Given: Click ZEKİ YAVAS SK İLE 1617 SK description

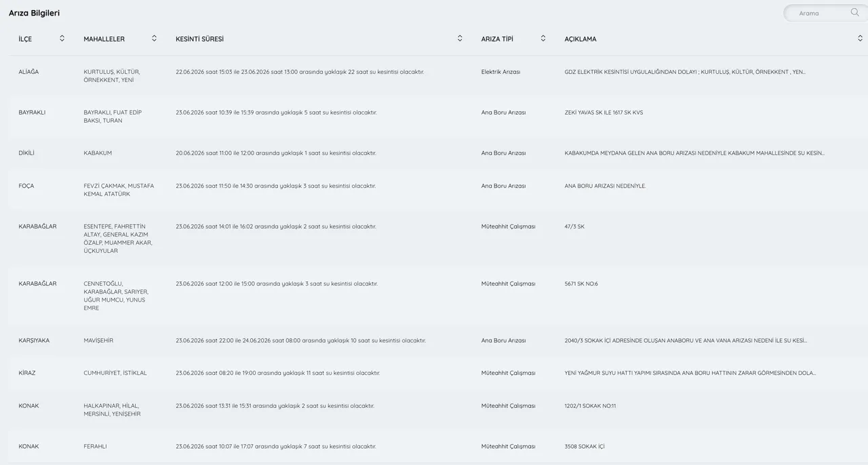Looking at the screenshot, I should click(x=604, y=113).
